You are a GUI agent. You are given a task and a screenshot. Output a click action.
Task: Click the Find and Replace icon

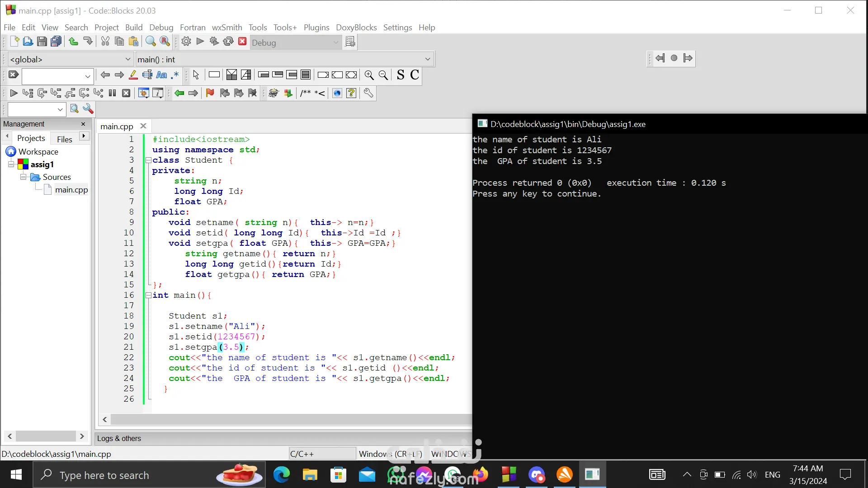[x=165, y=42]
